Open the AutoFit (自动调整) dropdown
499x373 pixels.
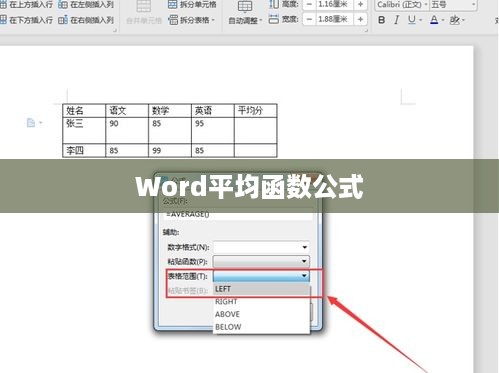click(x=245, y=20)
